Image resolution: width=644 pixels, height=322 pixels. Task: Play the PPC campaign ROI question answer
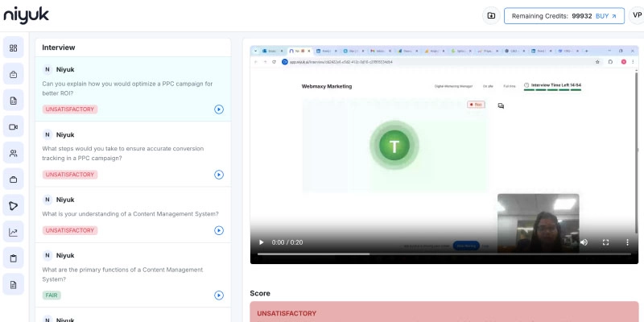219,109
